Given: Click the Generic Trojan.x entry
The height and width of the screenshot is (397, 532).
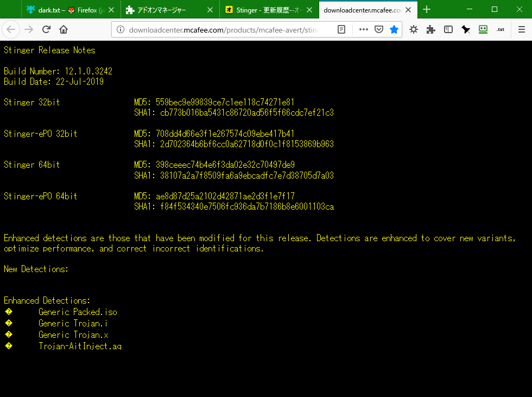Looking at the screenshot, I should [73, 335].
